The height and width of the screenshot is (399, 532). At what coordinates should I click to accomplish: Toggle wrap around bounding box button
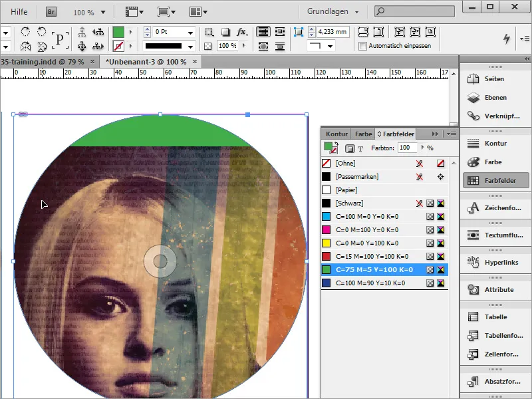click(x=279, y=32)
